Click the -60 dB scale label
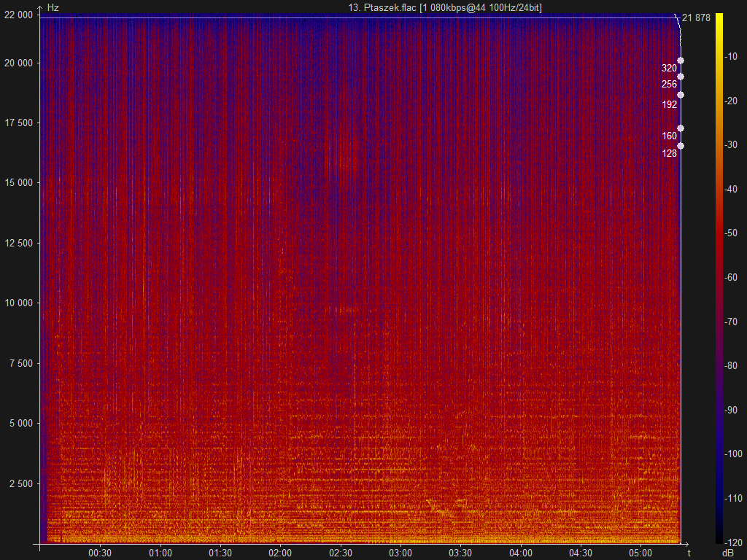This screenshot has width=747, height=560. point(731,278)
